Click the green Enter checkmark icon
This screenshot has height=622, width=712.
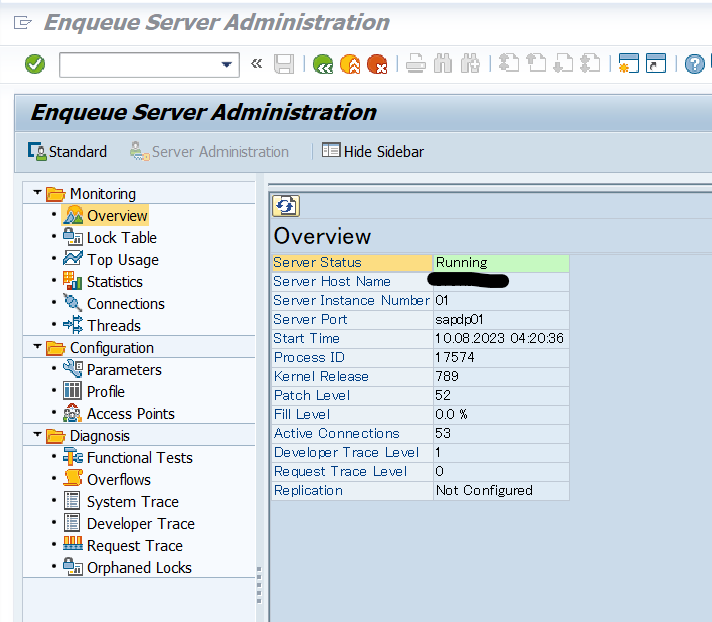[35, 64]
